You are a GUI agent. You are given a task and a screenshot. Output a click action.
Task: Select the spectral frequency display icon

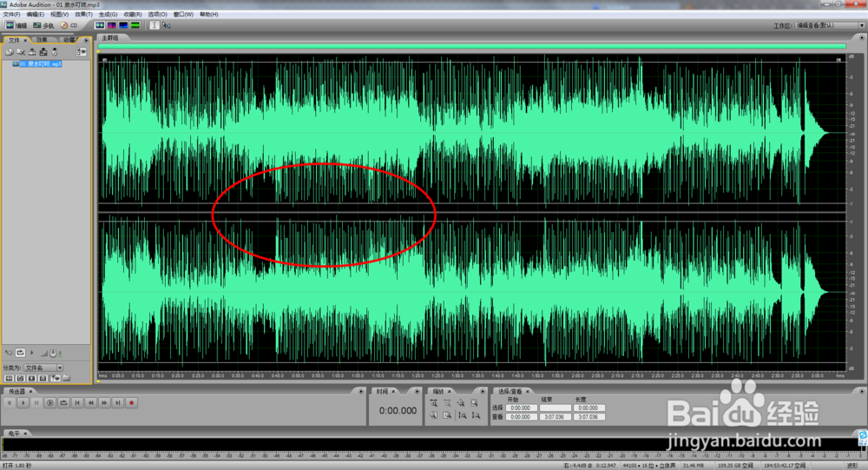(x=111, y=25)
